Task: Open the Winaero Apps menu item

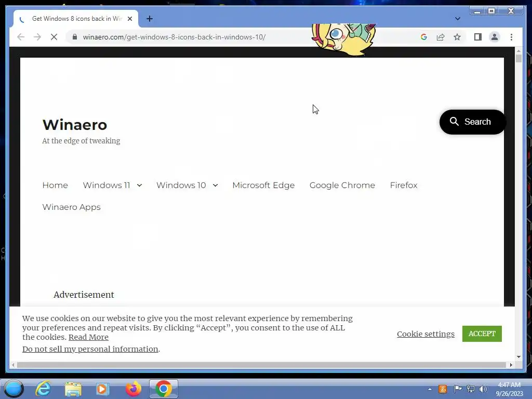Action: pos(71,207)
